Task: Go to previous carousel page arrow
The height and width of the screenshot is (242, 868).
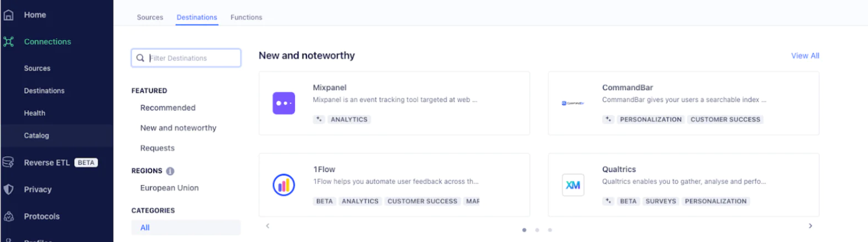Action: pyautogui.click(x=268, y=226)
